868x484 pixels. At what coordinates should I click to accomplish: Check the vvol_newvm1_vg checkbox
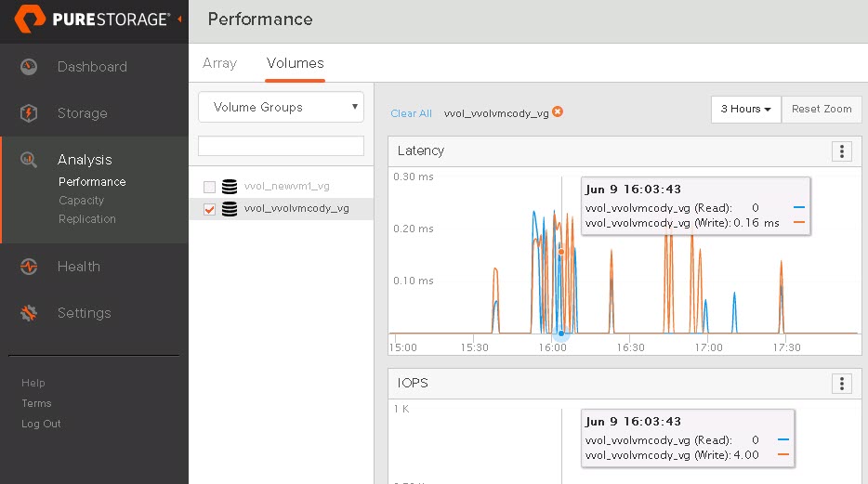pyautogui.click(x=209, y=187)
